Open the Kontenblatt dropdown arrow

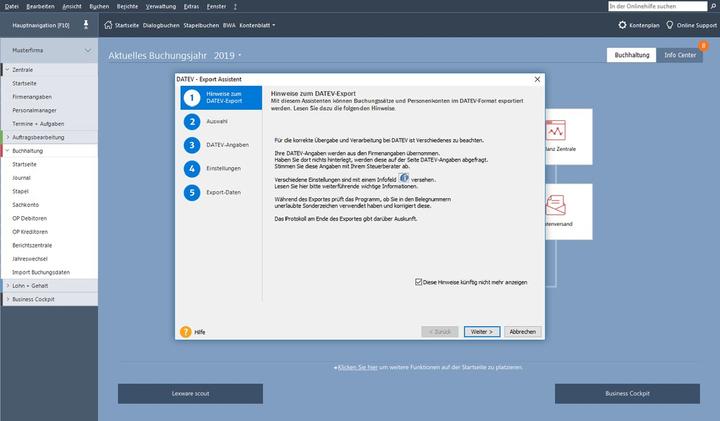coord(274,25)
